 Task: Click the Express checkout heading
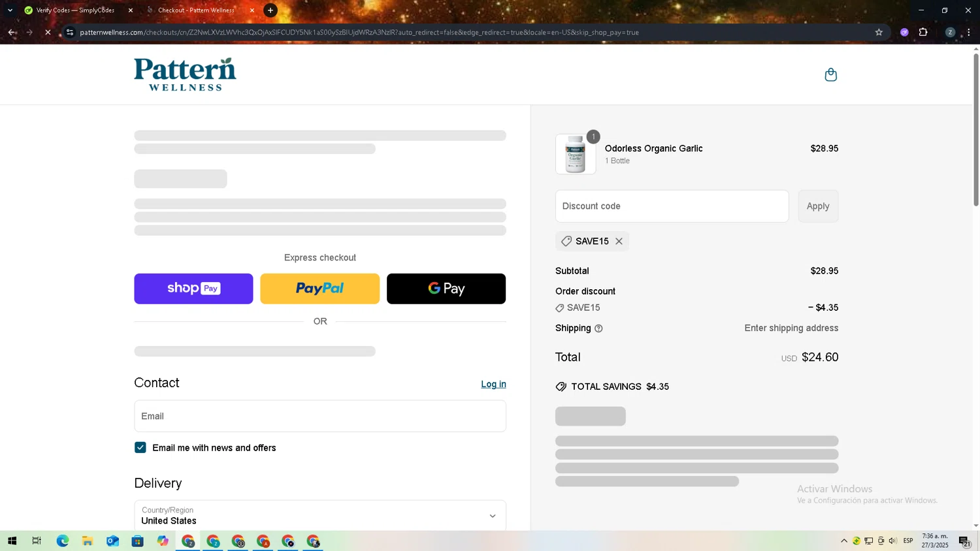point(320,258)
